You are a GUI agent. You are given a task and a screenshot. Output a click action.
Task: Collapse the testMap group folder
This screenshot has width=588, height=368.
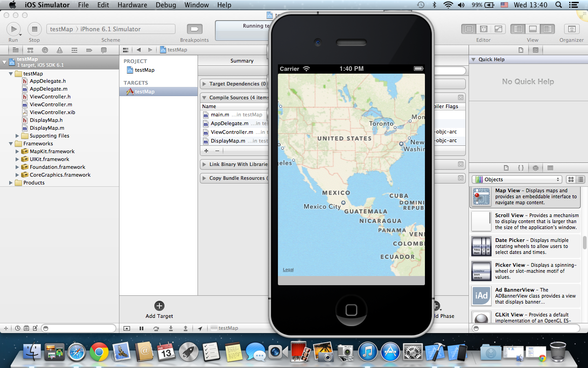click(11, 74)
